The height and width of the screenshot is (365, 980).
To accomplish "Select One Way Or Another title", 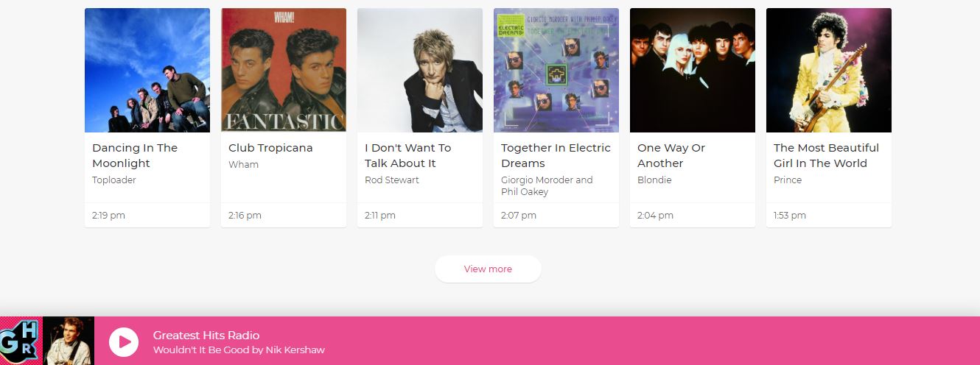I will coord(671,155).
